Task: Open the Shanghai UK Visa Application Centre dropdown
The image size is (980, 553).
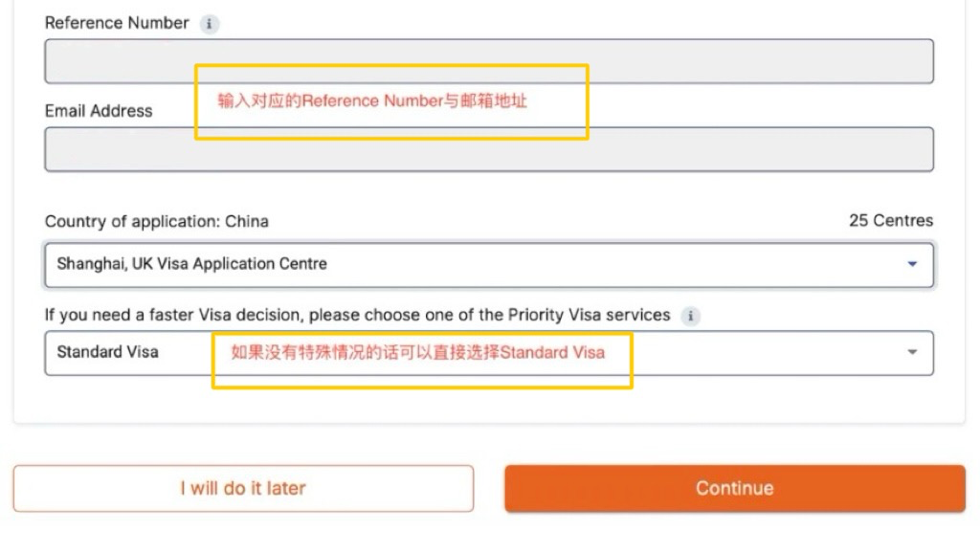Action: [489, 265]
